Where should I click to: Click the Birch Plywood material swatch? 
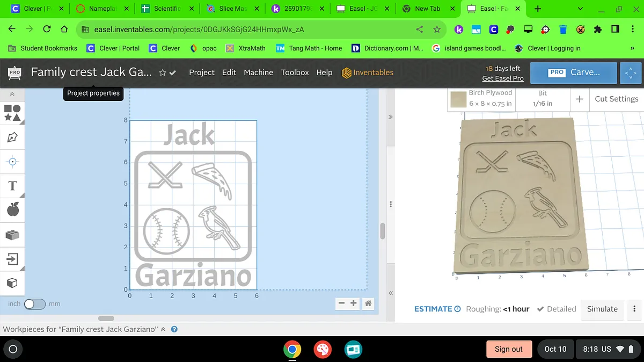[458, 99]
